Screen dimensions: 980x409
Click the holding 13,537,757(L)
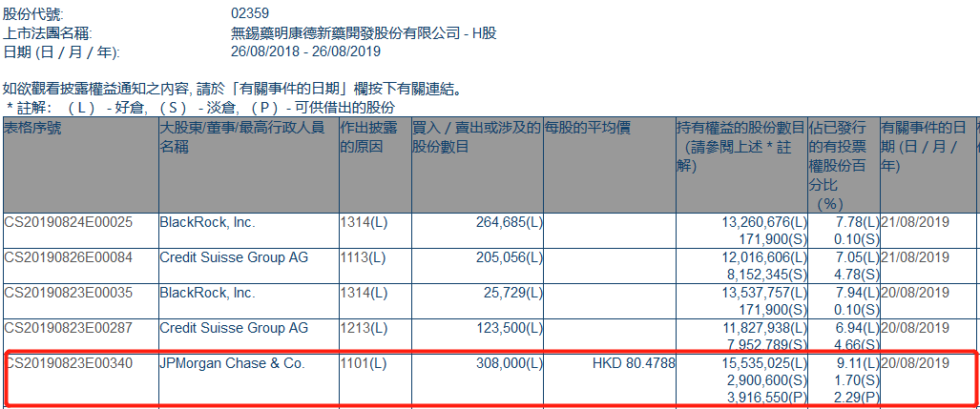762,293
